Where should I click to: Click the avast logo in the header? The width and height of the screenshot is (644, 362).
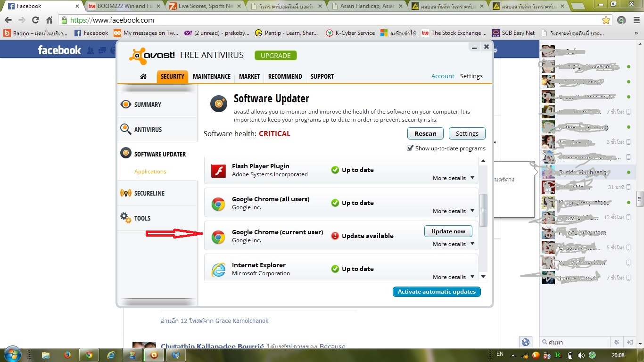tap(153, 56)
